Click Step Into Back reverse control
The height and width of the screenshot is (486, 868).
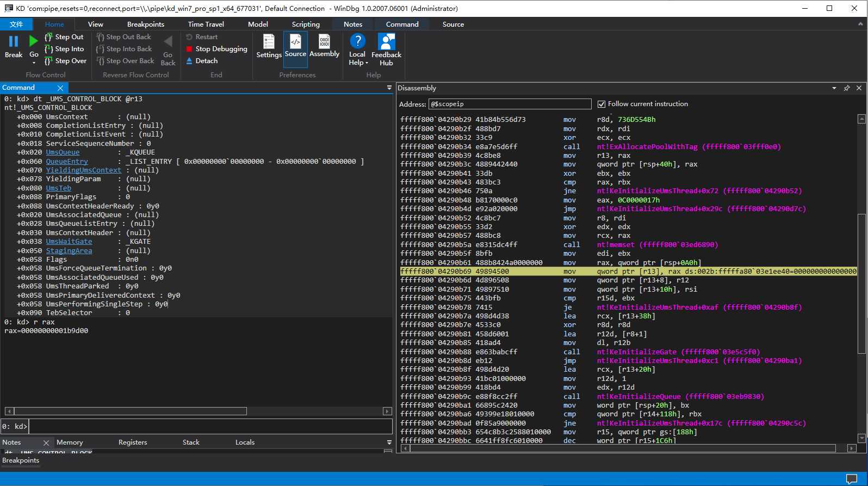(x=125, y=49)
